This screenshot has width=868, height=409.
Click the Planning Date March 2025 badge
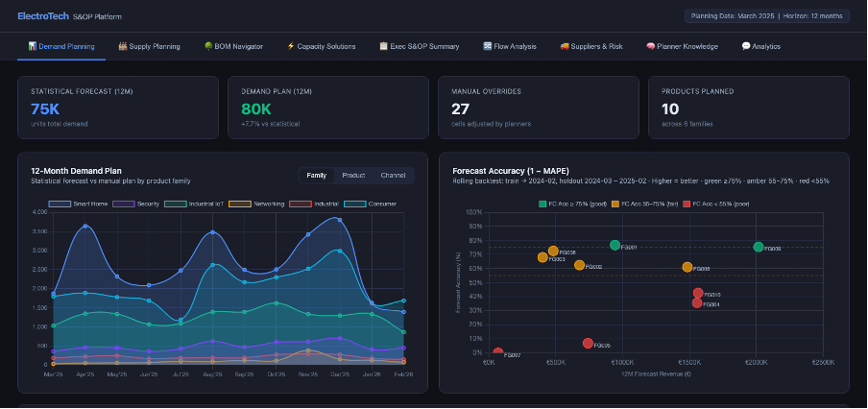point(766,16)
